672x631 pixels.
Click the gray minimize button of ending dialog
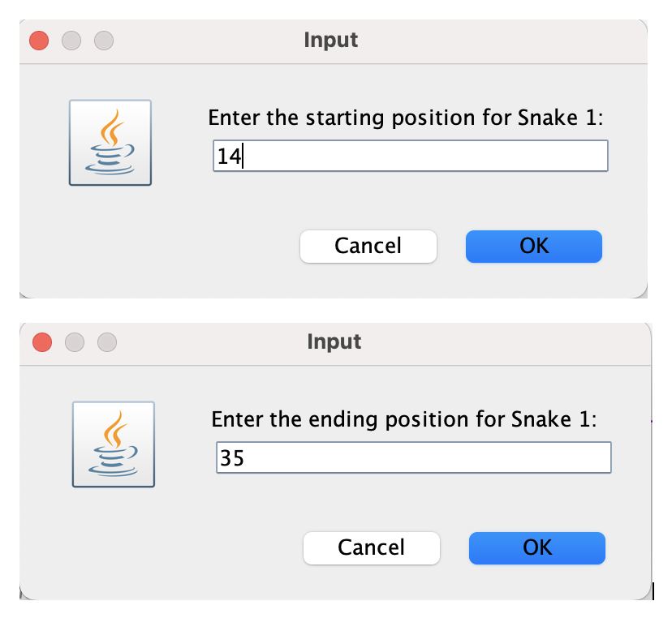(x=75, y=341)
